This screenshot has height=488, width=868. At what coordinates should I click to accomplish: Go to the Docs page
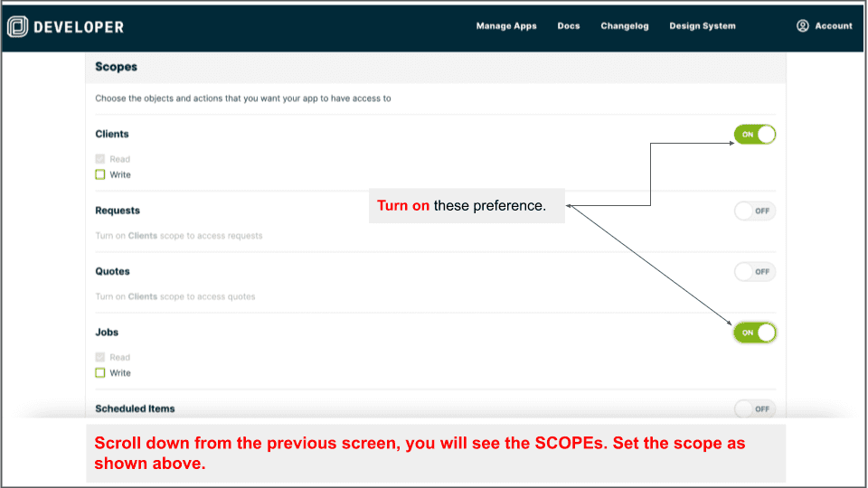point(569,26)
